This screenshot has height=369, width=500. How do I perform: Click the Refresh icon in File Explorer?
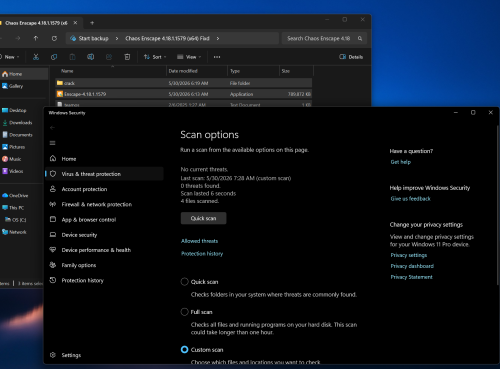tap(54, 38)
